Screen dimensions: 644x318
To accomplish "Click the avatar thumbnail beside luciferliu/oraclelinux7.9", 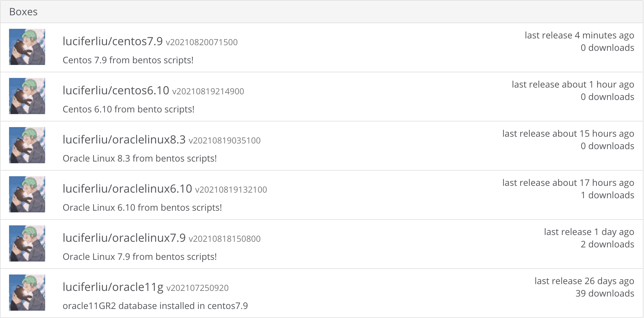I will pyautogui.click(x=27, y=243).
